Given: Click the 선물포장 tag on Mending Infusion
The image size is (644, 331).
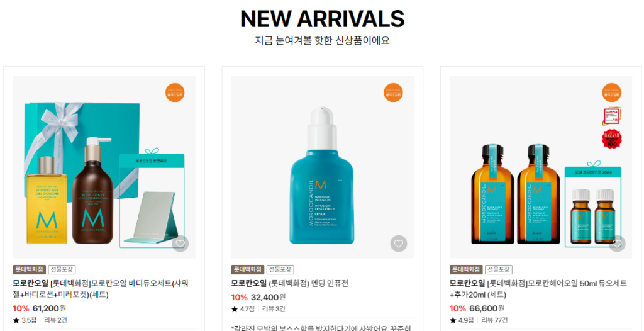Looking at the screenshot, I should [280, 270].
